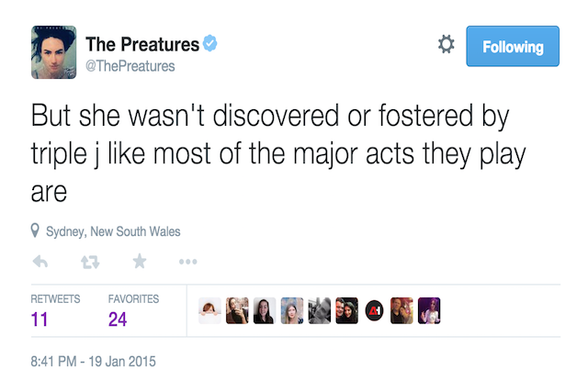Screen dimensions: 588x392
Task: Favorite the tweet with the star icon
Action: [x=139, y=262]
